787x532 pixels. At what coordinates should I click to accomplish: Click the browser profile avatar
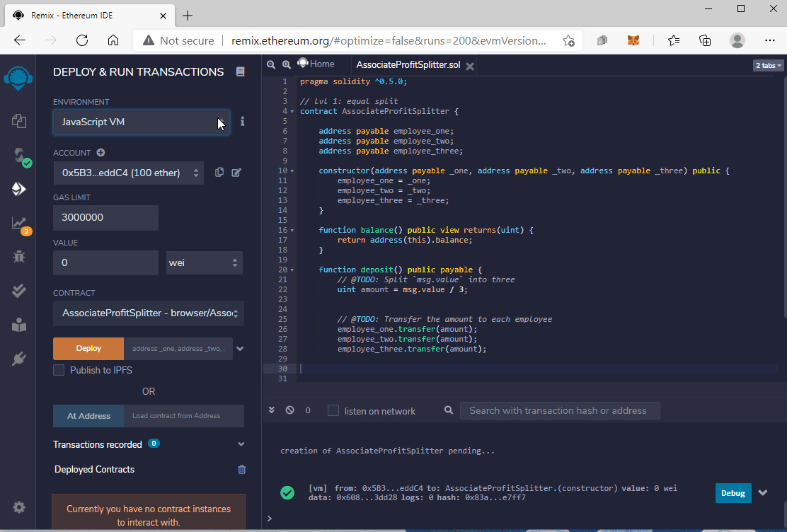[737, 40]
